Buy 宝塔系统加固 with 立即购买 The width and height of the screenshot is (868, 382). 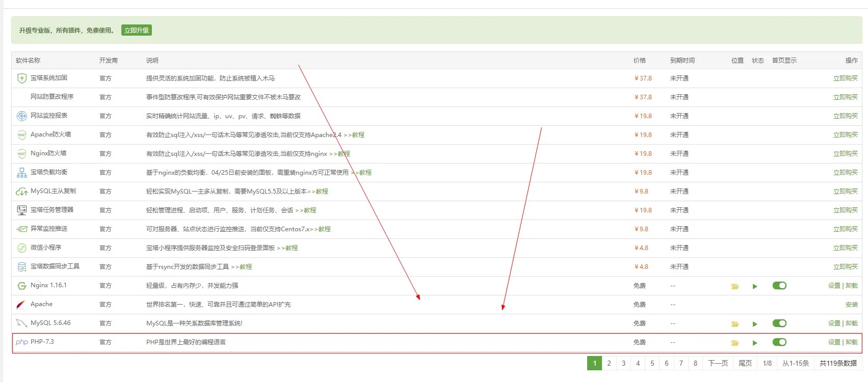coord(846,78)
